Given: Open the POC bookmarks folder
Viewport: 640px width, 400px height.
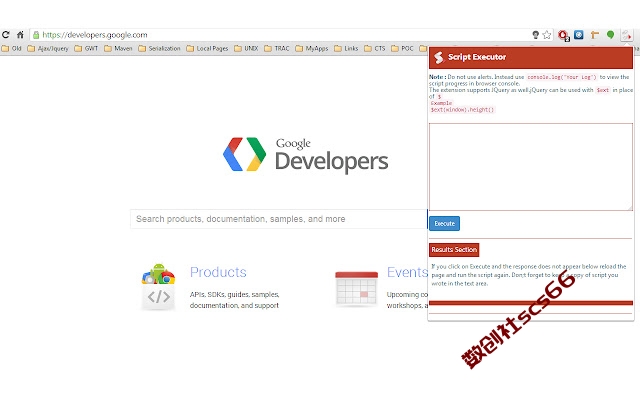Looking at the screenshot, I should pos(402,48).
